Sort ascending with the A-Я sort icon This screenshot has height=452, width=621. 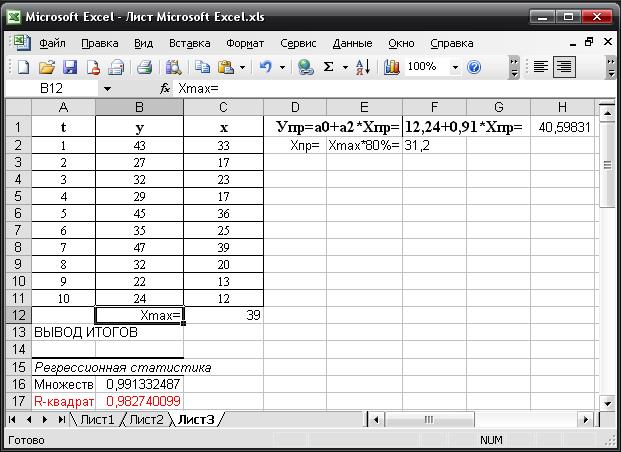tap(363, 67)
